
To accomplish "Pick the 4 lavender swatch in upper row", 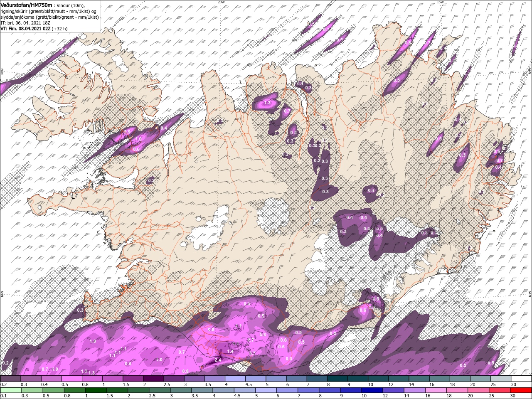I will coord(235,379).
